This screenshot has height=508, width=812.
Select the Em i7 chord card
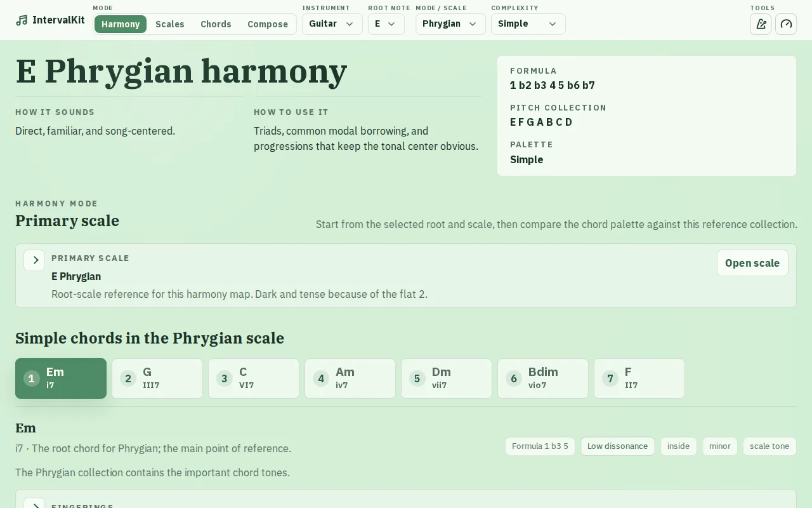[x=61, y=378]
